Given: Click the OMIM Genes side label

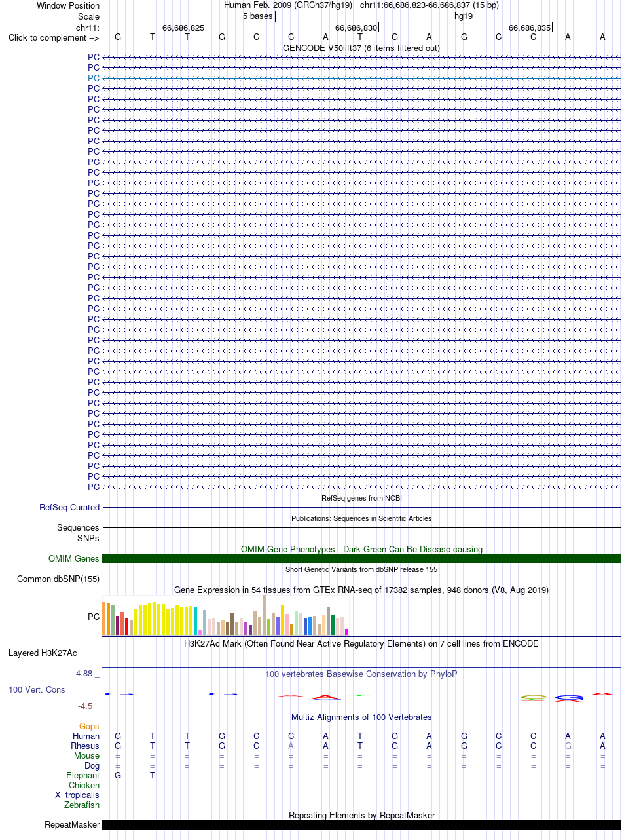Looking at the screenshot, I should [x=74, y=559].
